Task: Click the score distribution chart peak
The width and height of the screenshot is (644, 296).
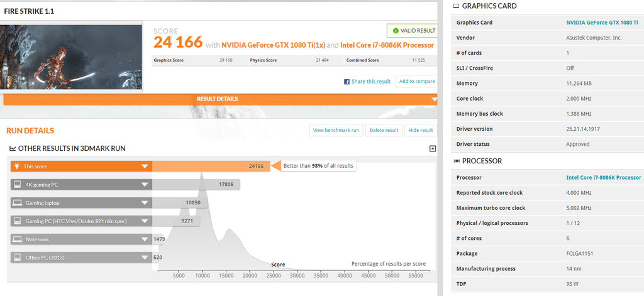Action: point(202,174)
